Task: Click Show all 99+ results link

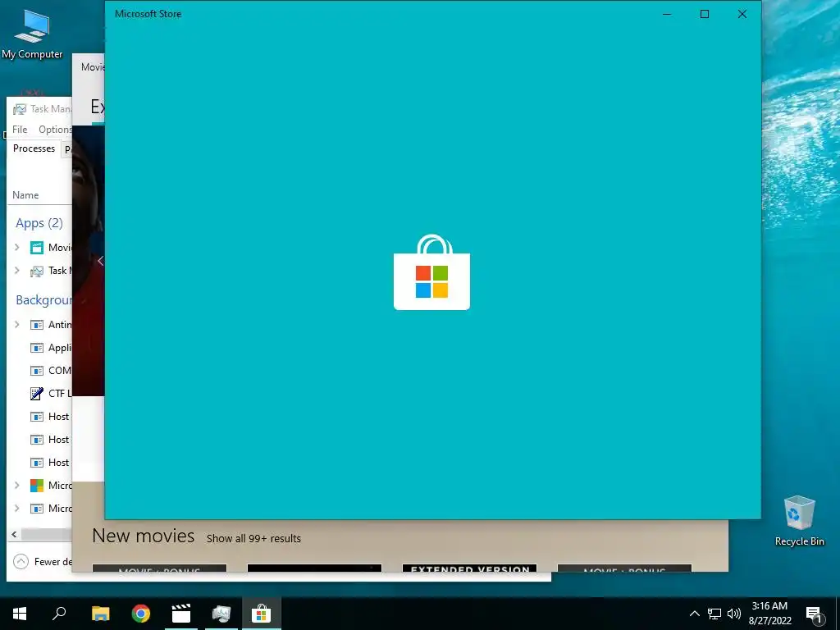Action: [253, 538]
